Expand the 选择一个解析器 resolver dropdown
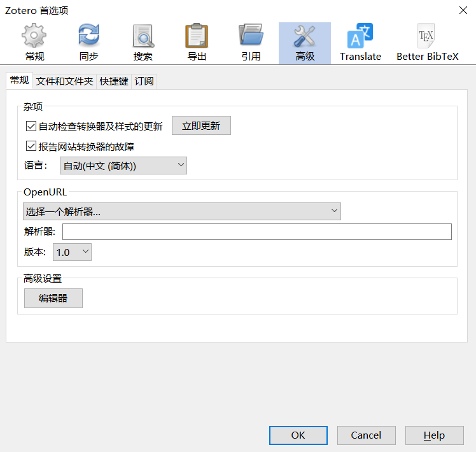The height and width of the screenshot is (452, 476). point(182,211)
